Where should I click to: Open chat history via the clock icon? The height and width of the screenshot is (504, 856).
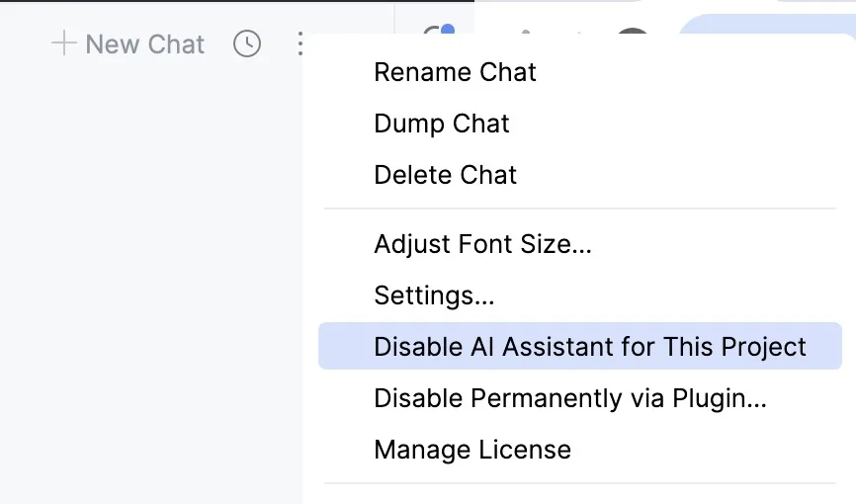click(x=247, y=43)
